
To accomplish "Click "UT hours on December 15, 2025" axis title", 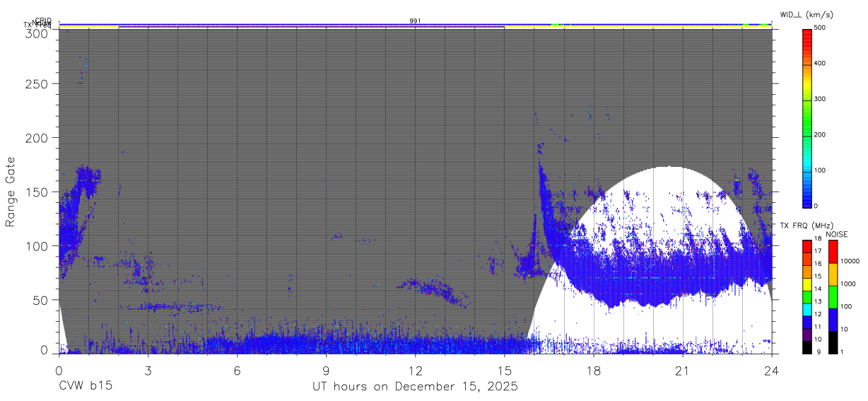I will coord(416,387).
